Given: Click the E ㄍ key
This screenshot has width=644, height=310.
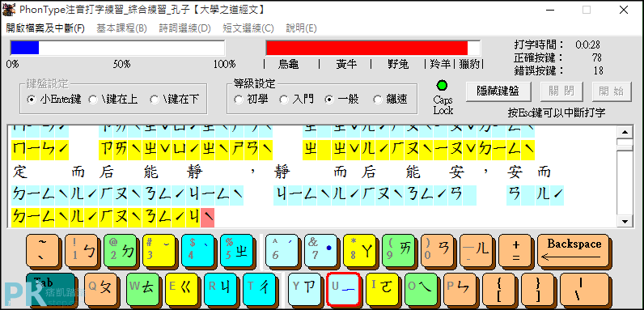Looking at the screenshot, I should [181, 290].
